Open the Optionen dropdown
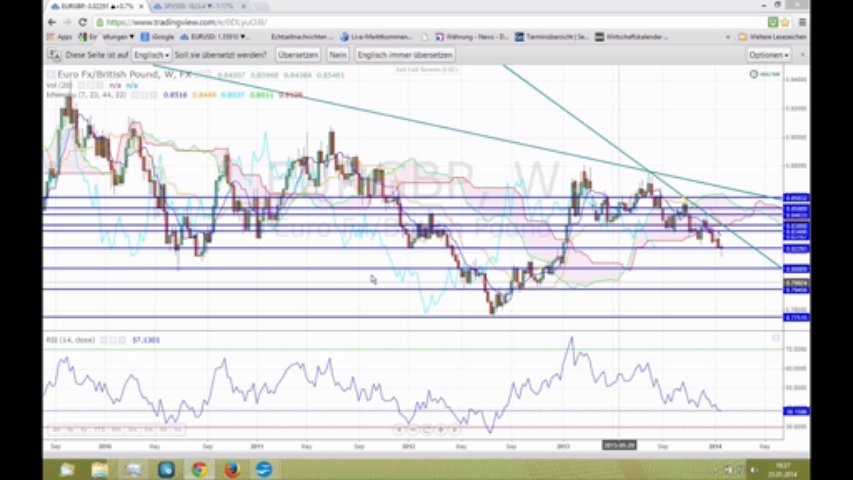 click(769, 55)
